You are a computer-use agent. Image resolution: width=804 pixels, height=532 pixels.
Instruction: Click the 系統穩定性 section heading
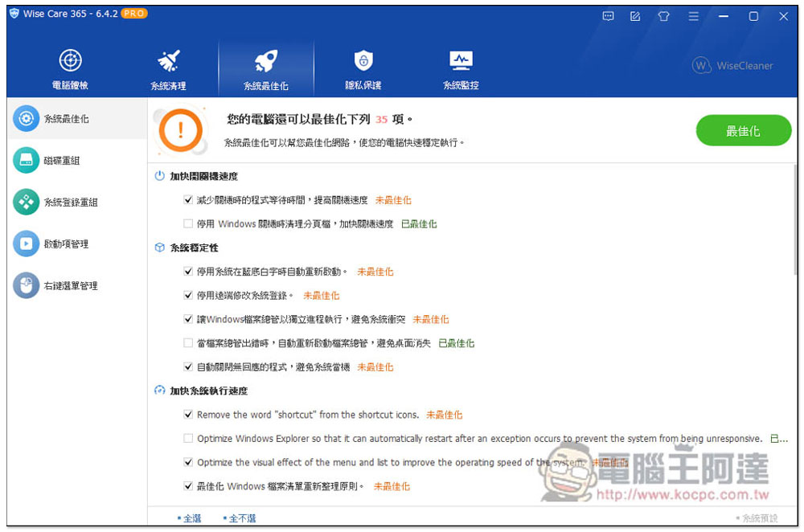click(x=195, y=248)
